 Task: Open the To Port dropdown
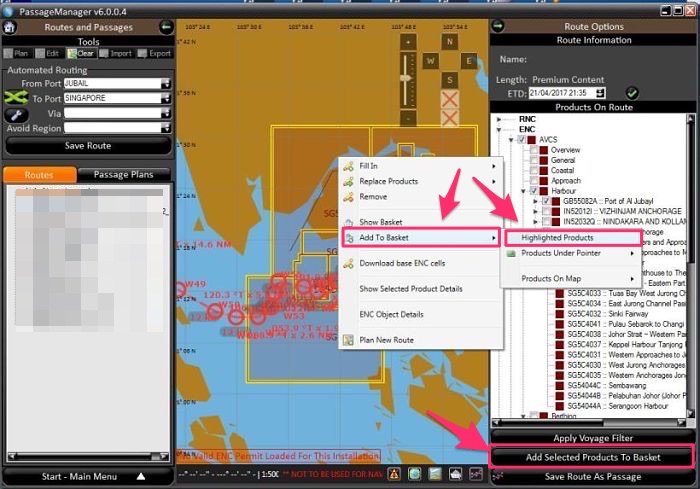pos(166,98)
